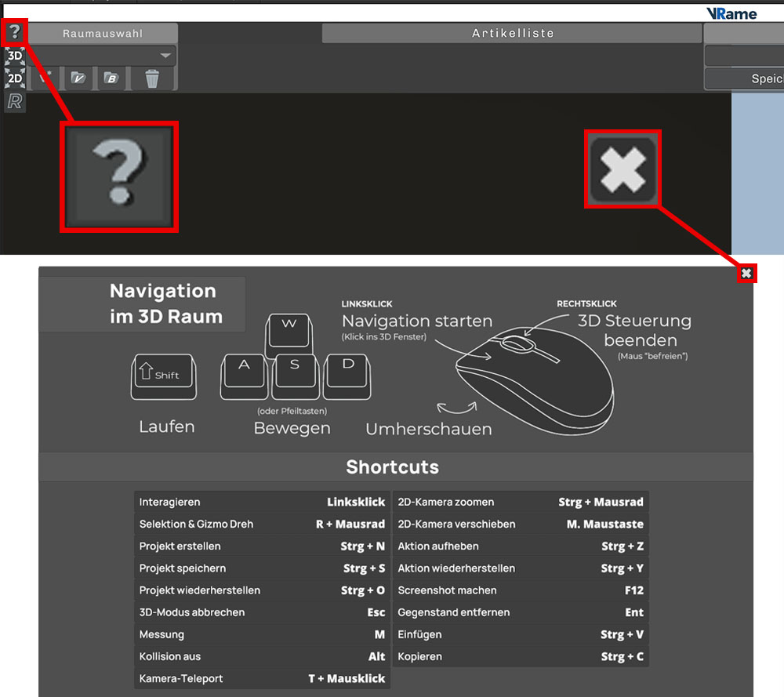This screenshot has height=697, width=784.
Task: Select the Artikelliste tab
Action: tap(513, 33)
